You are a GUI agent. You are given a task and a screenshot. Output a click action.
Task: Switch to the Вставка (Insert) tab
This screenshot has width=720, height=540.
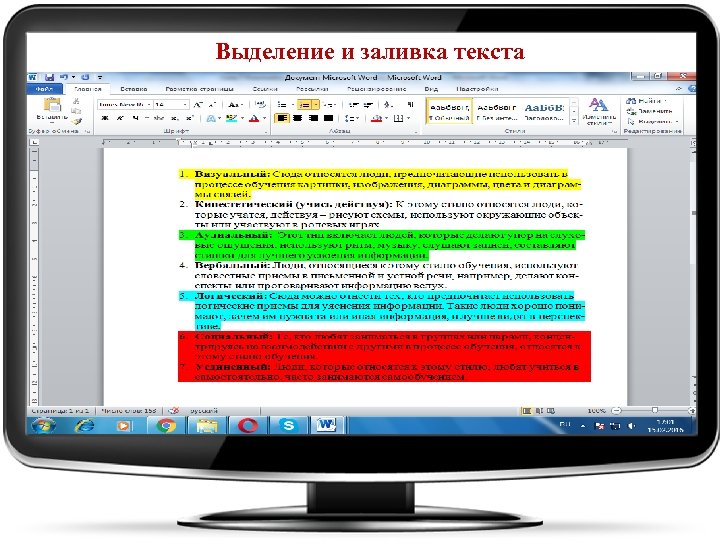pos(134,89)
